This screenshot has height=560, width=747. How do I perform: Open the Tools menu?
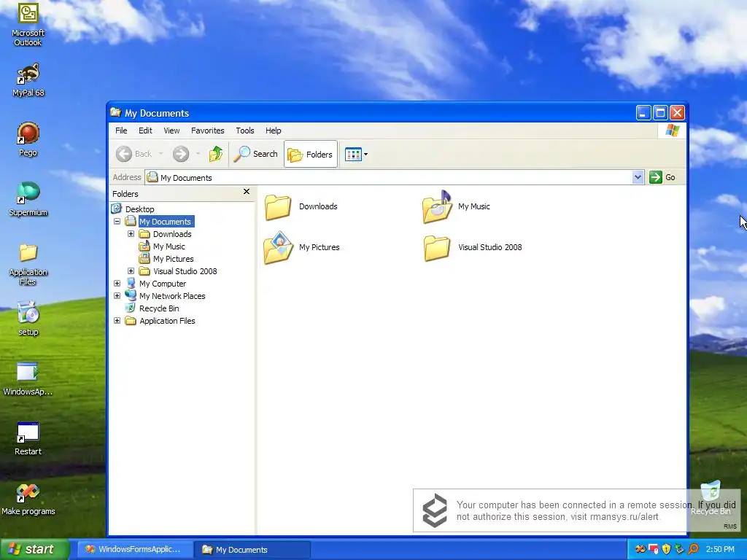click(x=245, y=131)
